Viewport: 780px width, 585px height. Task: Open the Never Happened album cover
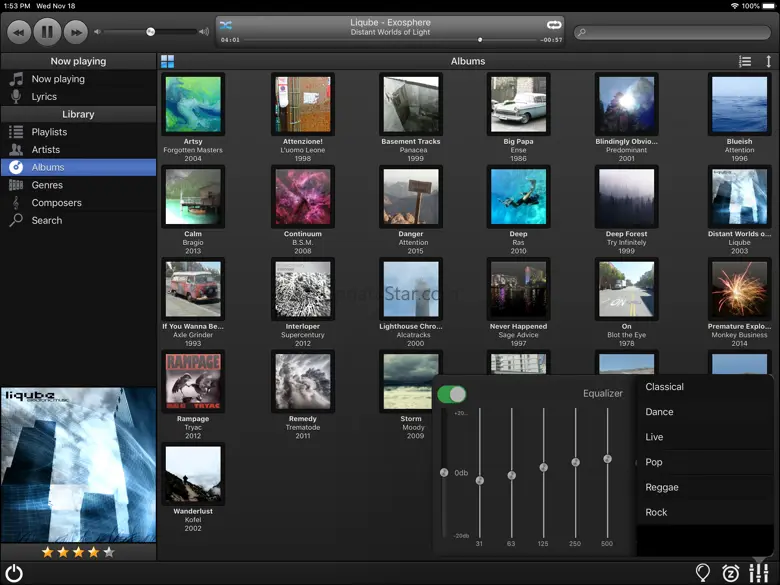click(518, 289)
